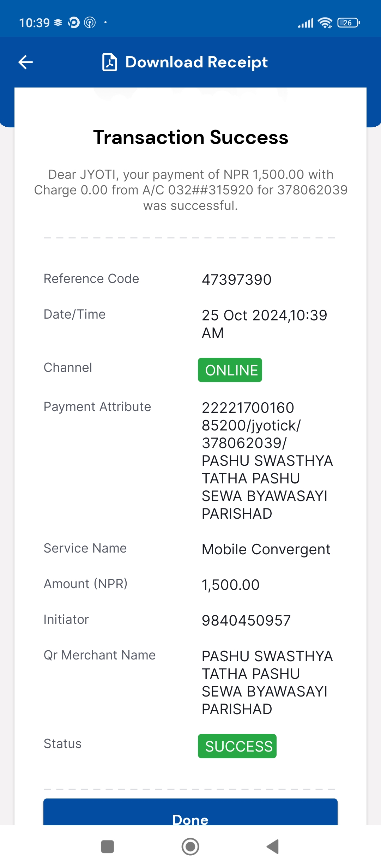Tap the battery indicator in status bar
This screenshot has width=381, height=868.
[x=349, y=23]
